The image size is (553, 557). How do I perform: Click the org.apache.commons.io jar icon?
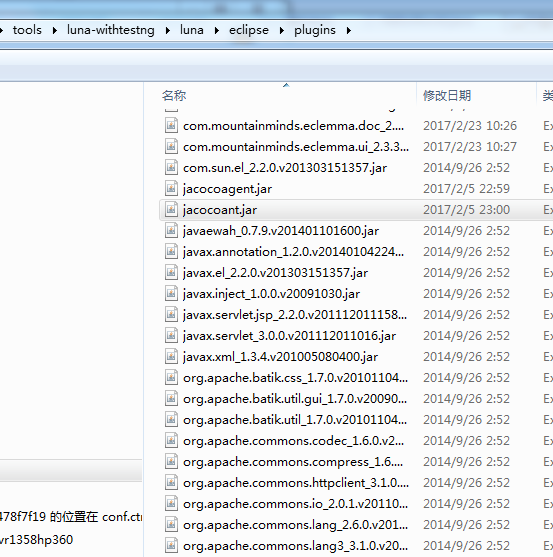[171, 503]
